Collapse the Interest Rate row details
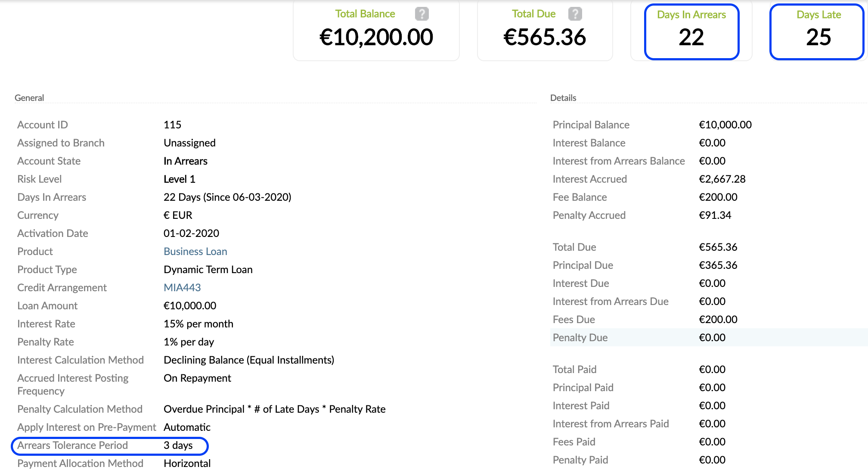This screenshot has width=868, height=473. (198, 324)
